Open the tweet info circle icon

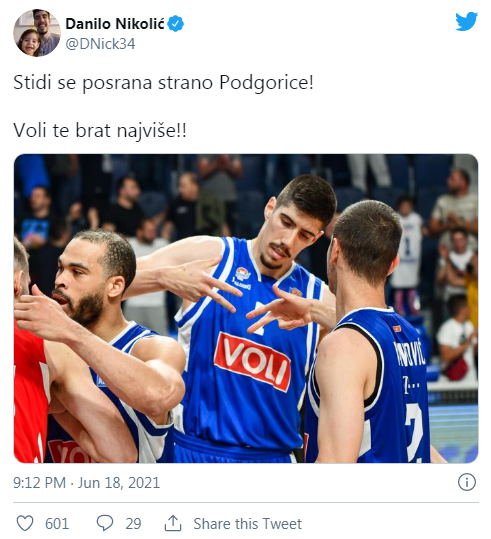pyautogui.click(x=467, y=482)
